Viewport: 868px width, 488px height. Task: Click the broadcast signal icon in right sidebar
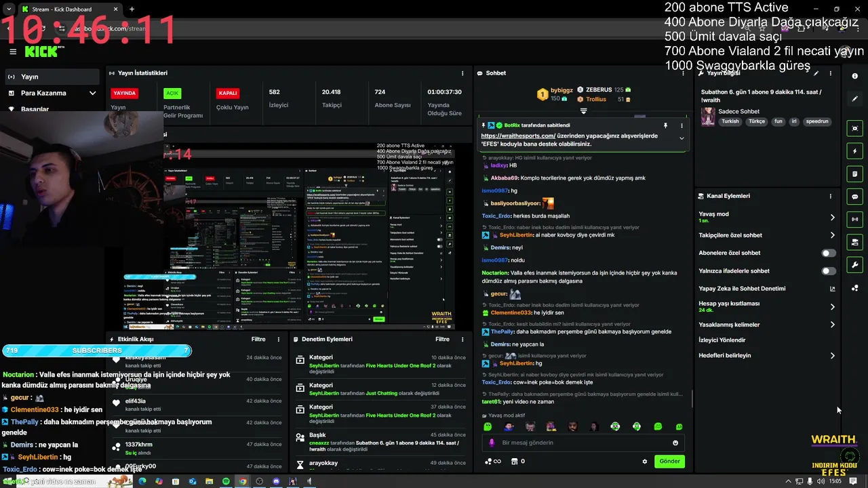[854, 220]
